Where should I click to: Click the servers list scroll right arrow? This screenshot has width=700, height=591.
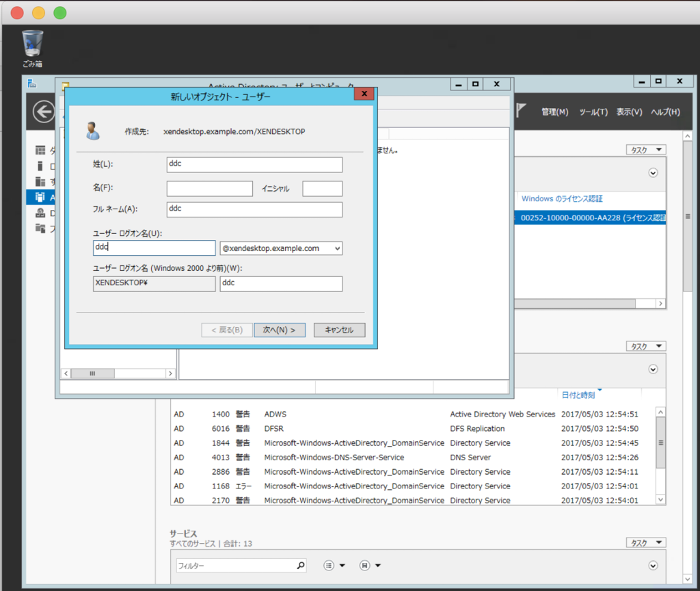tap(660, 304)
